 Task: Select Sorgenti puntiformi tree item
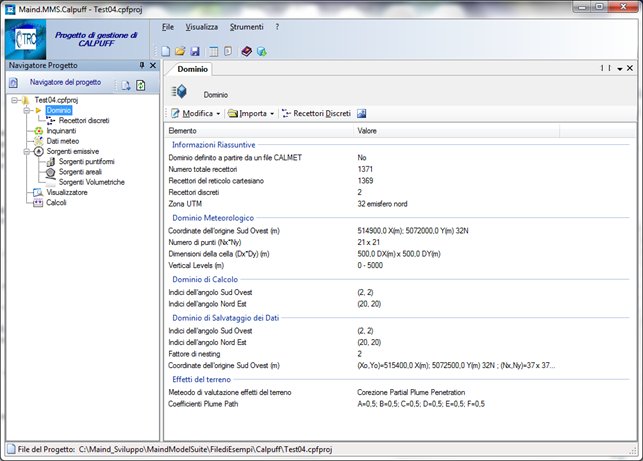pos(87,162)
